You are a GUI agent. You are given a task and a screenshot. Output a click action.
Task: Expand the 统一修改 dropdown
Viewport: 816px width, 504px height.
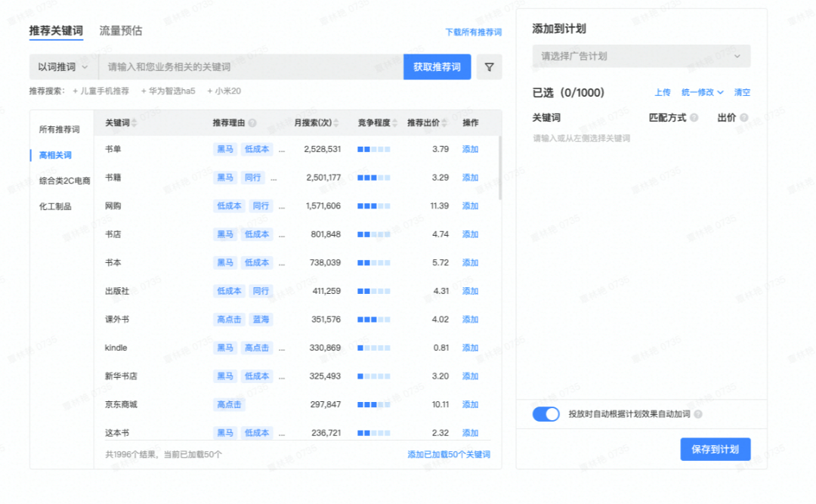[x=702, y=92]
